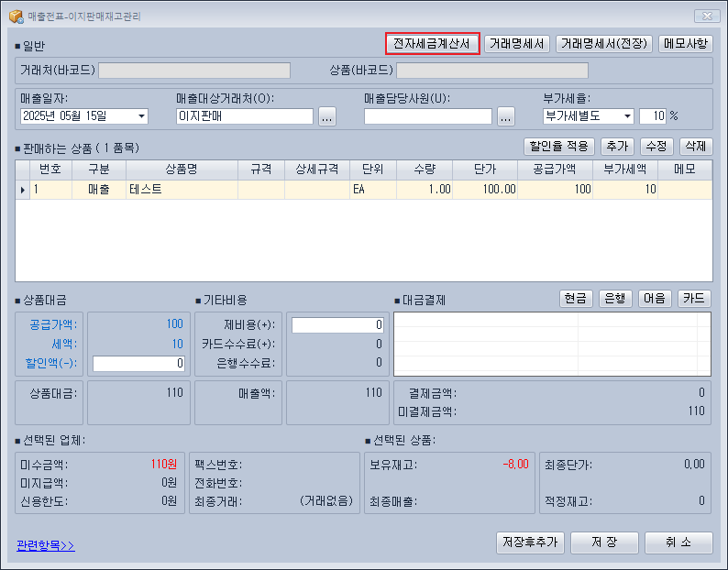Click the EA unit cell

point(373,190)
